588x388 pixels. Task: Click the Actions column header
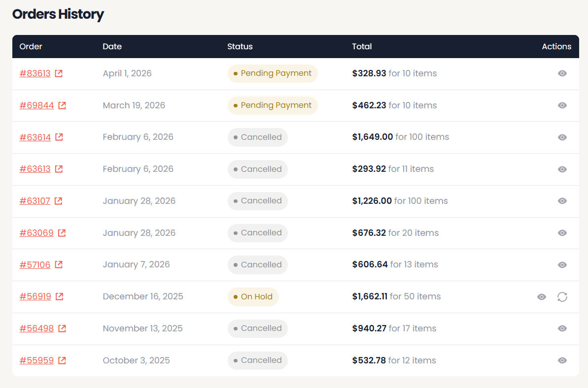coord(556,46)
